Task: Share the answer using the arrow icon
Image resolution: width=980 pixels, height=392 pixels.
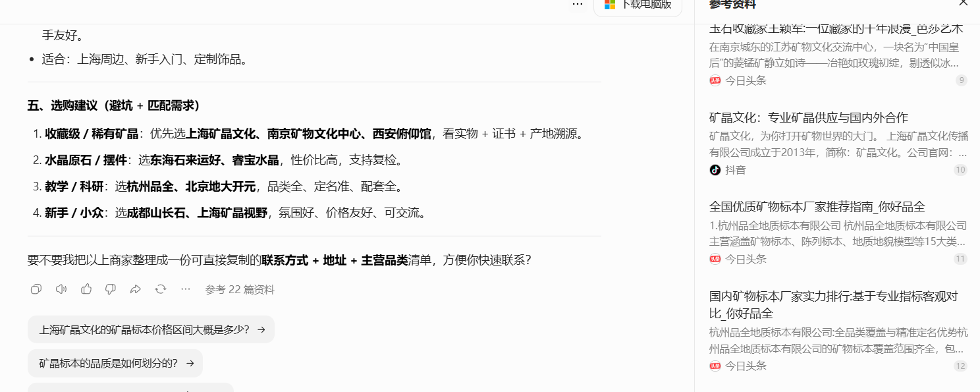Action: click(x=136, y=289)
